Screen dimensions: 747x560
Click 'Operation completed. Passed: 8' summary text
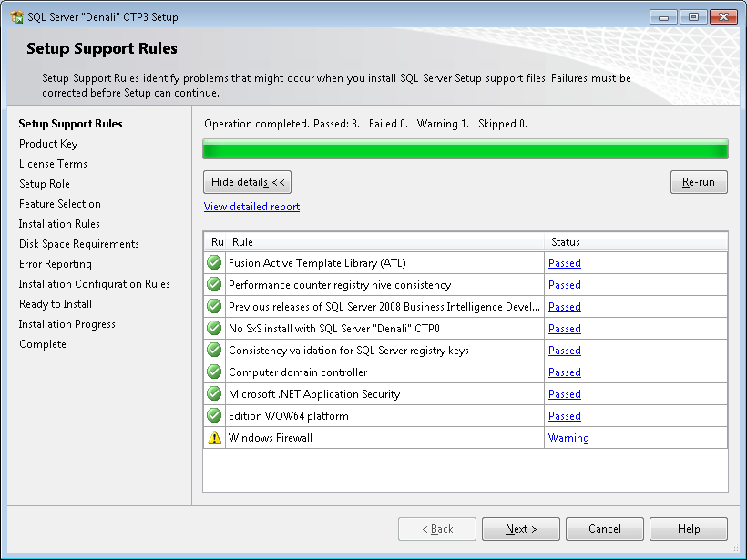[x=282, y=124]
